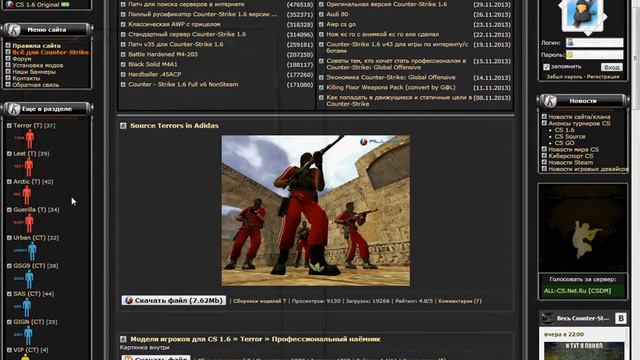Click the blue GIGN player model icon

point(28,335)
